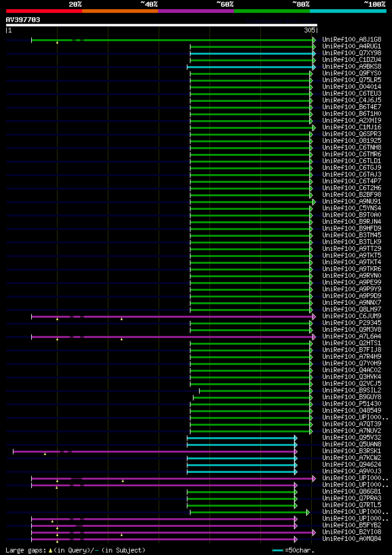Select label UniRef100_A2XHI9
Viewport: 392px width, 555px height.
352,121
